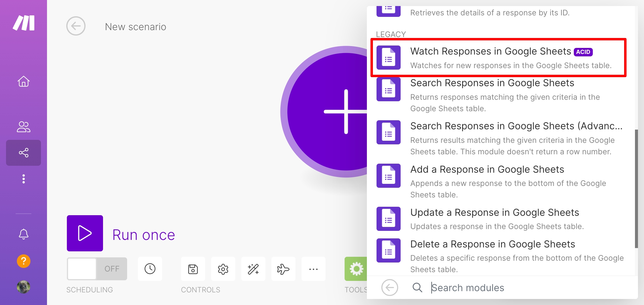This screenshot has height=305, width=644.
Task: Go back using scenario back arrow
Action: pos(76,26)
